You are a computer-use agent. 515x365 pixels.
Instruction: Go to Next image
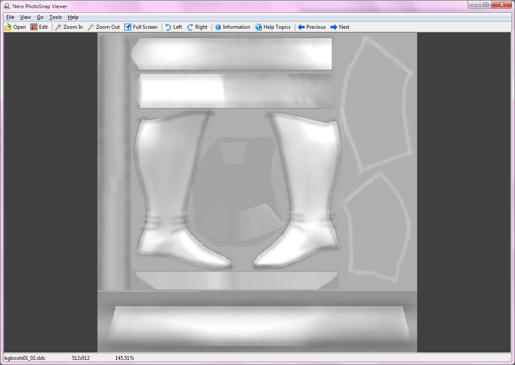[x=340, y=27]
